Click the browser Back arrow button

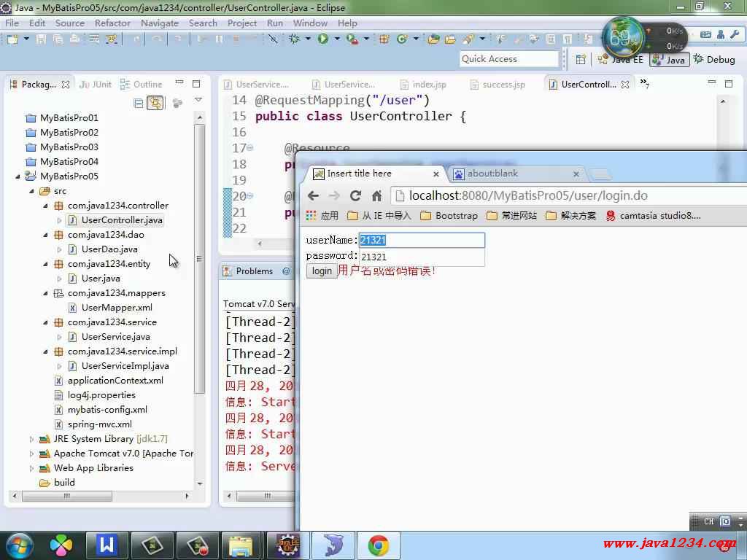[x=313, y=195]
